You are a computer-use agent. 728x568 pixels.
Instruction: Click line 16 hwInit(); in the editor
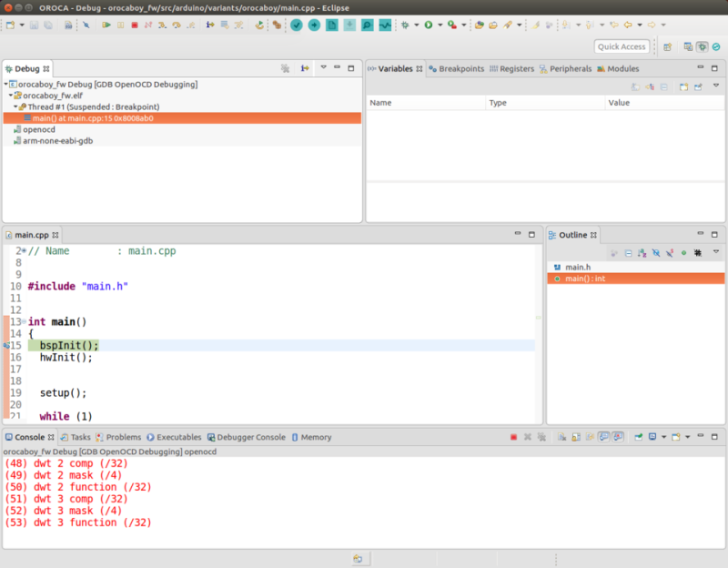(66, 357)
